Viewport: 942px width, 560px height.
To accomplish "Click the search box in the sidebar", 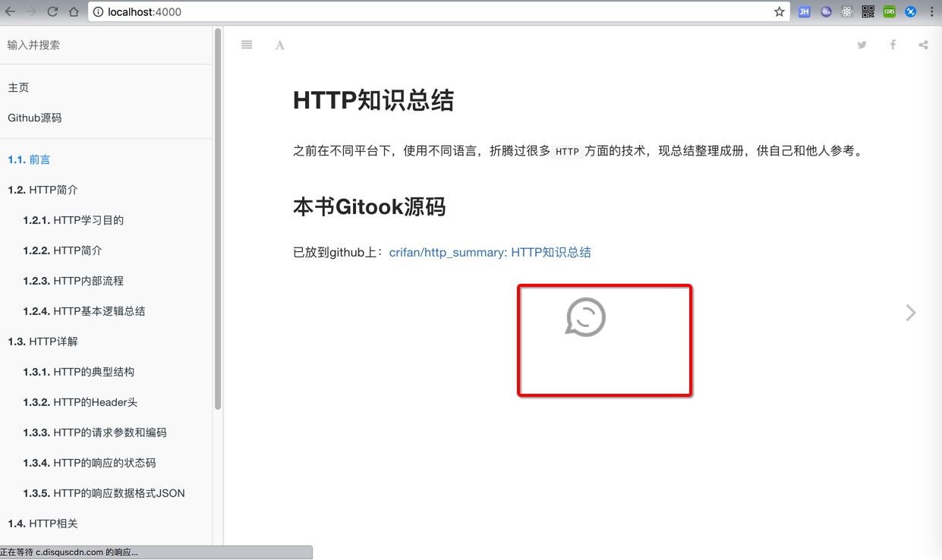I will point(106,45).
